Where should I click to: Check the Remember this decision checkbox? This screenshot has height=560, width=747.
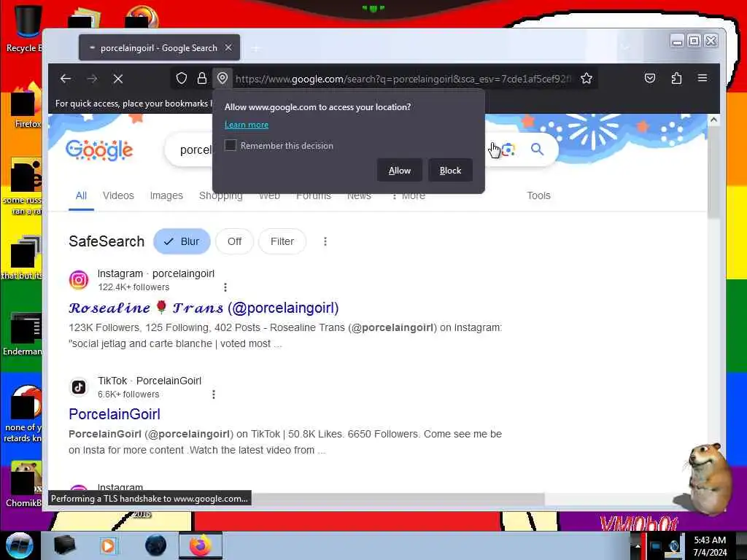pyautogui.click(x=231, y=145)
